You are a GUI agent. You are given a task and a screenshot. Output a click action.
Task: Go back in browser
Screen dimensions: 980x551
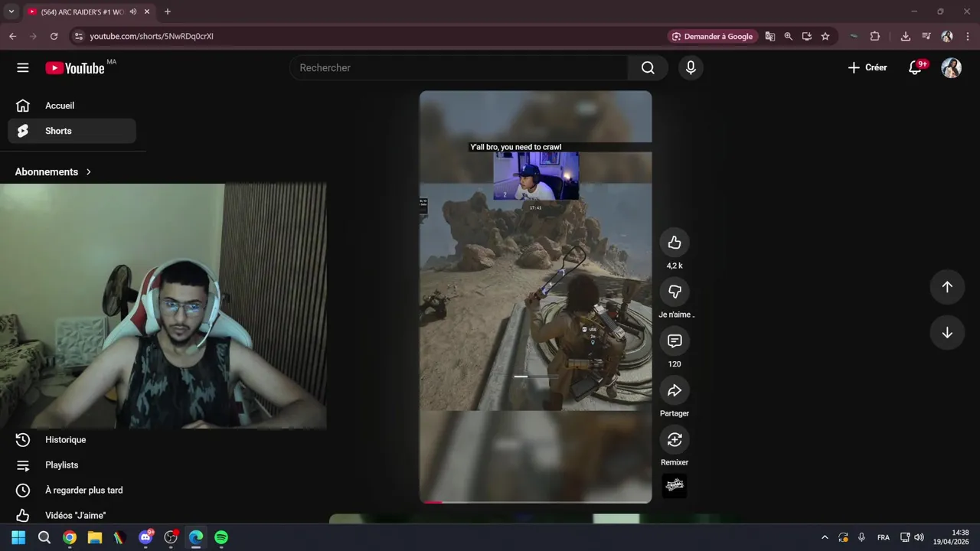pos(12,36)
